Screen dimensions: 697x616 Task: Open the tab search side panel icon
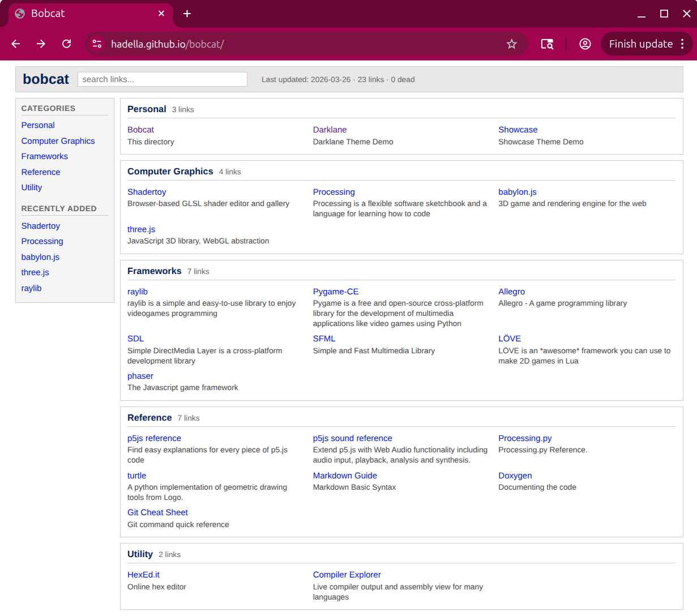click(546, 44)
